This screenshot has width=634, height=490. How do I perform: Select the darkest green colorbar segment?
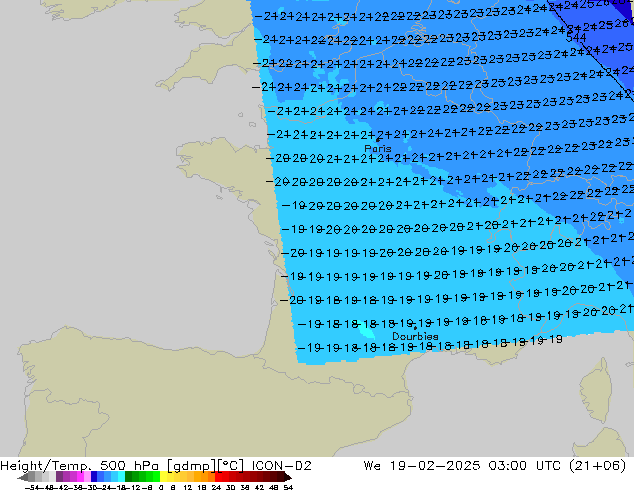(128, 477)
